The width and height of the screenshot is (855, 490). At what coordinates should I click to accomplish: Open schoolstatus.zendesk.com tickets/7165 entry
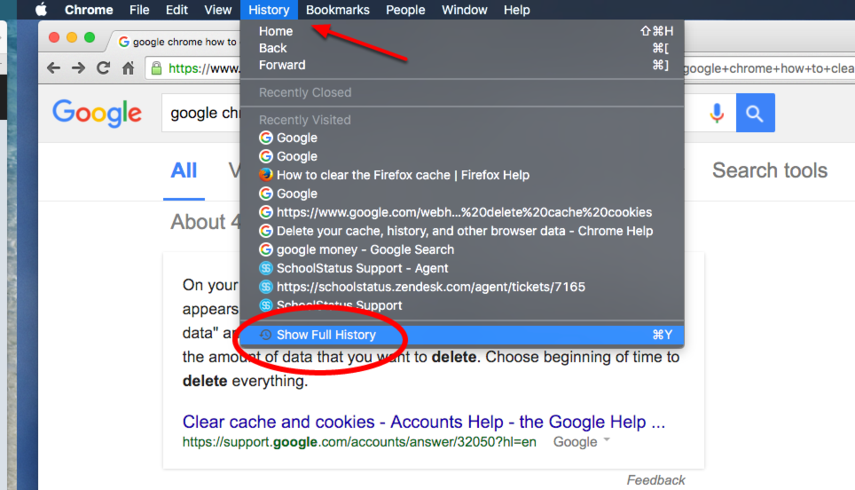pyautogui.click(x=462, y=287)
